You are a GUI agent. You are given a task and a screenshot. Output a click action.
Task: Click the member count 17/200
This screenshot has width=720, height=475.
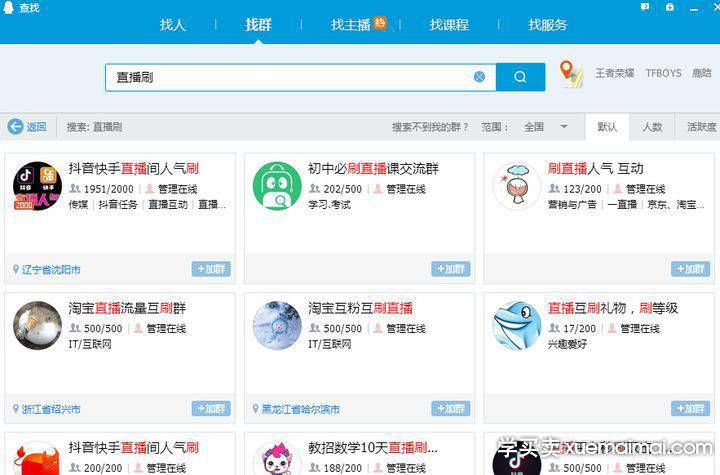(579, 328)
